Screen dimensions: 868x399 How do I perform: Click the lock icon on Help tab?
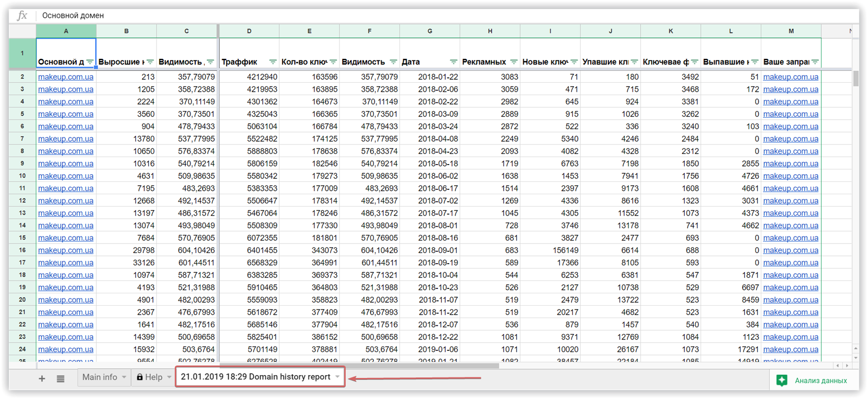pyautogui.click(x=140, y=377)
